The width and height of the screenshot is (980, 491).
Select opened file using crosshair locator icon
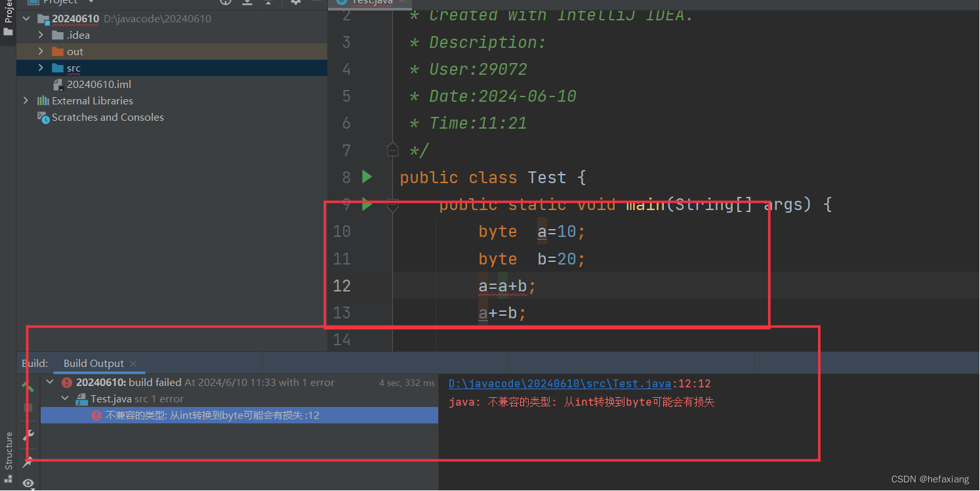click(x=225, y=3)
